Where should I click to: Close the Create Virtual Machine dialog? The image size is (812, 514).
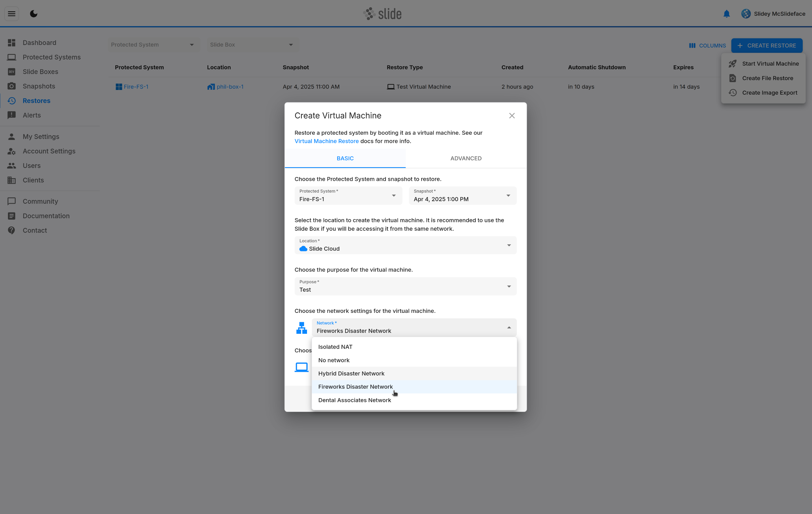(512, 116)
